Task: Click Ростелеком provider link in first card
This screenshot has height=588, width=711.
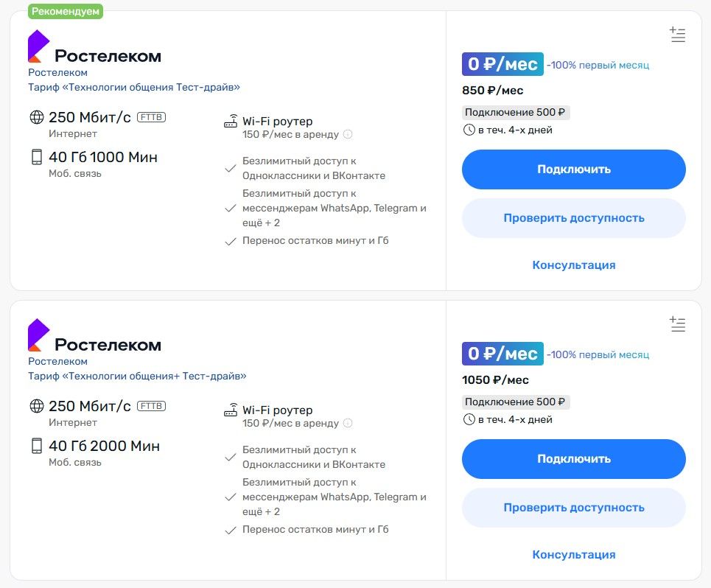Action: tap(57, 72)
